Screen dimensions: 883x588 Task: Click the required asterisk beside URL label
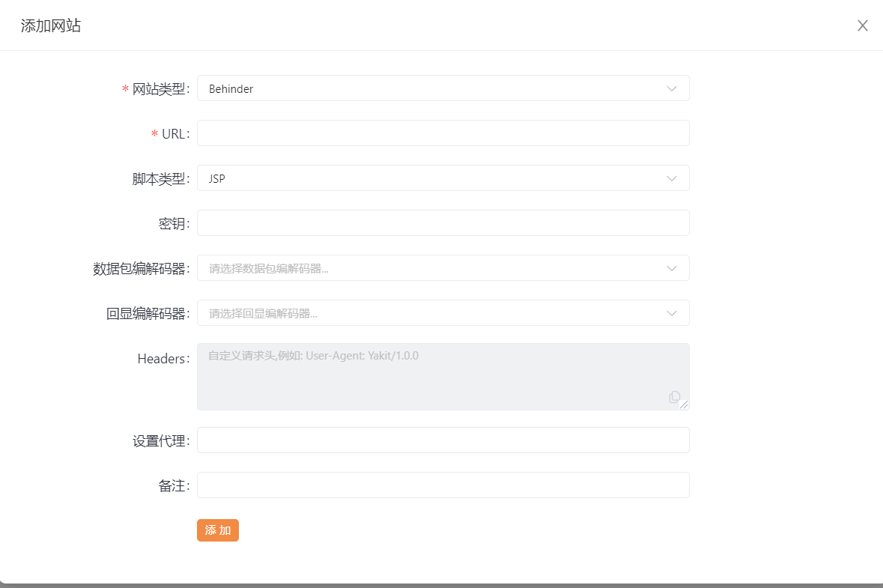point(154,133)
